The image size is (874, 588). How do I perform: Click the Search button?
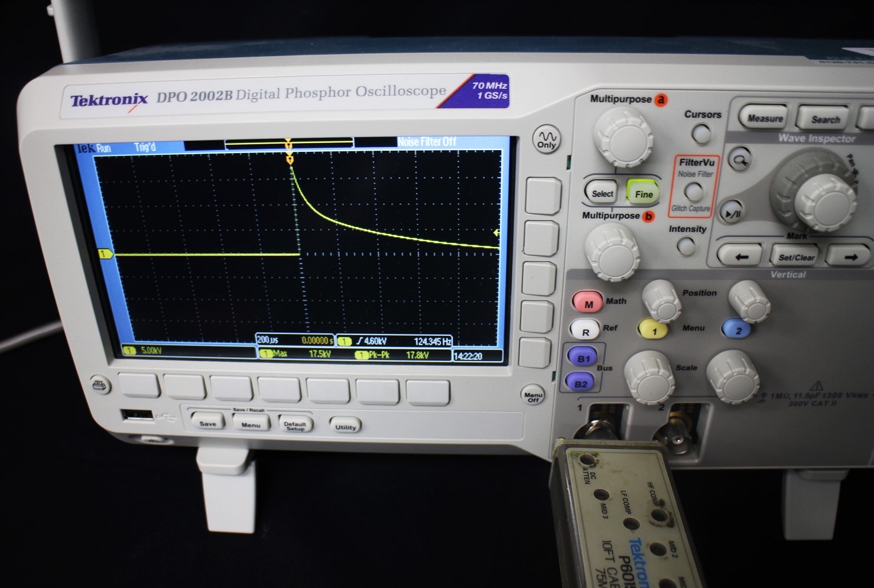825,119
